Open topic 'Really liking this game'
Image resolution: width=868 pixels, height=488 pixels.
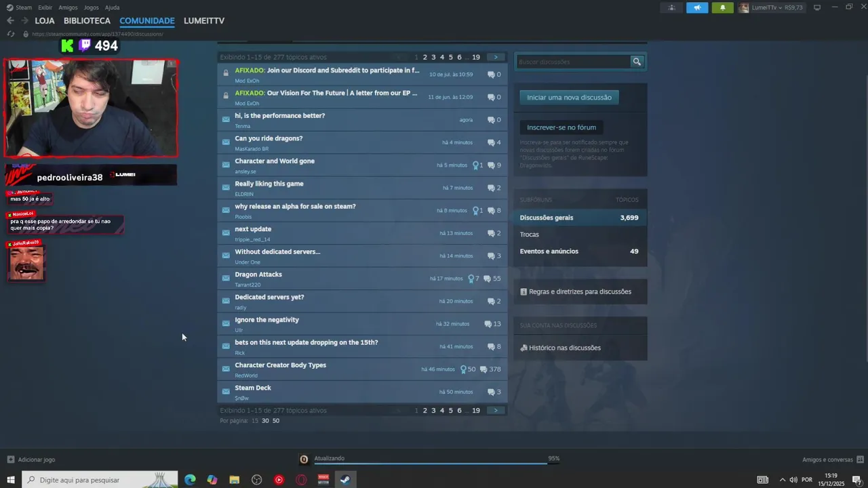click(x=269, y=184)
